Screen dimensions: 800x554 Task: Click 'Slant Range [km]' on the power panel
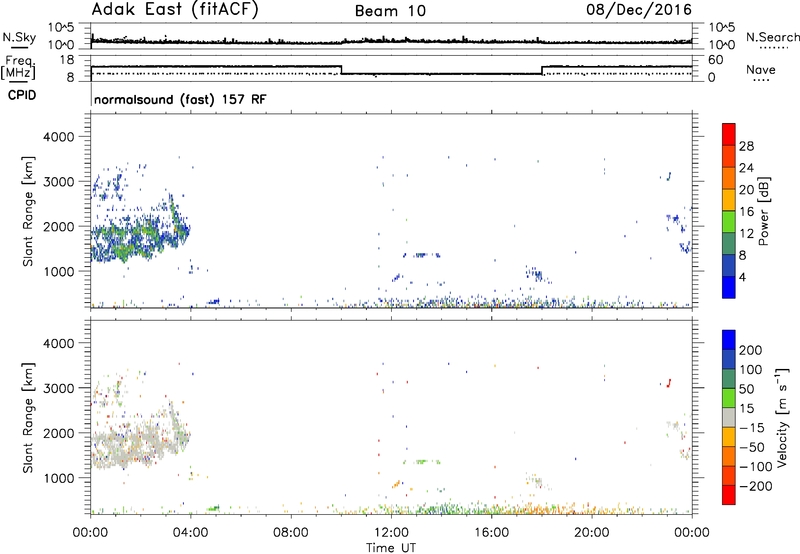[x=28, y=211]
